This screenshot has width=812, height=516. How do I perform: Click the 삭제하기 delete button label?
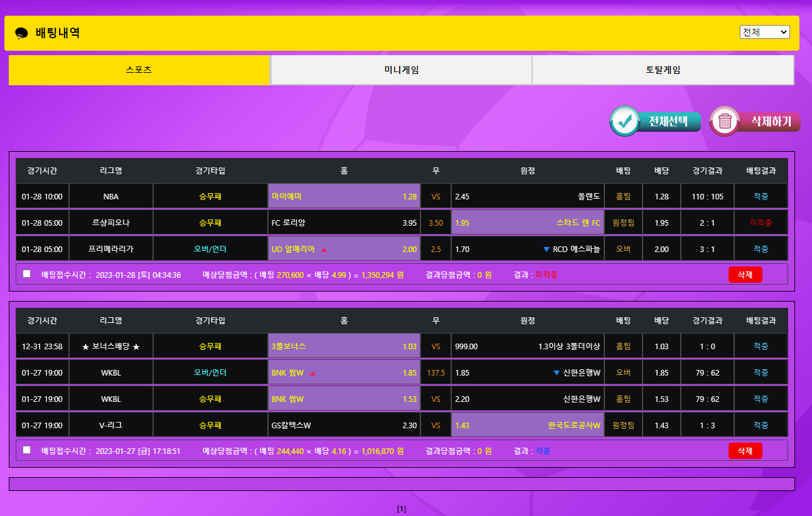click(771, 121)
